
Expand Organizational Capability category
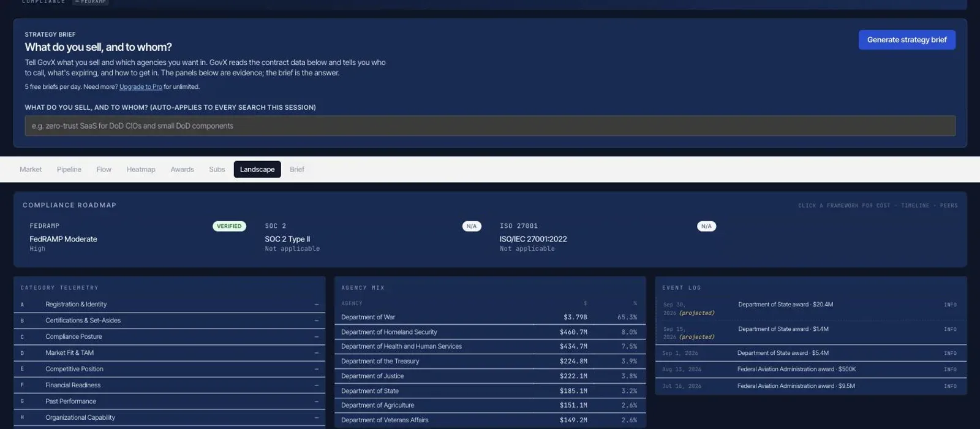coord(170,417)
